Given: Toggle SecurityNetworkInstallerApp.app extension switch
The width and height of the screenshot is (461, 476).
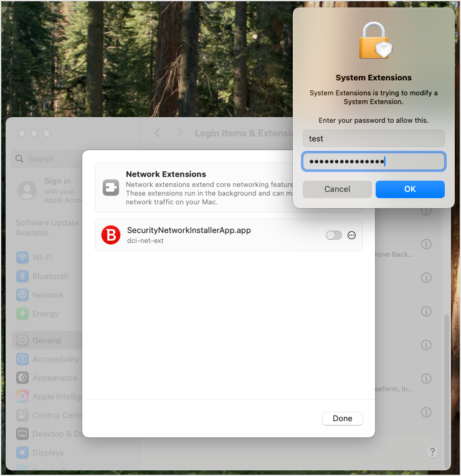Looking at the screenshot, I should (x=333, y=236).
